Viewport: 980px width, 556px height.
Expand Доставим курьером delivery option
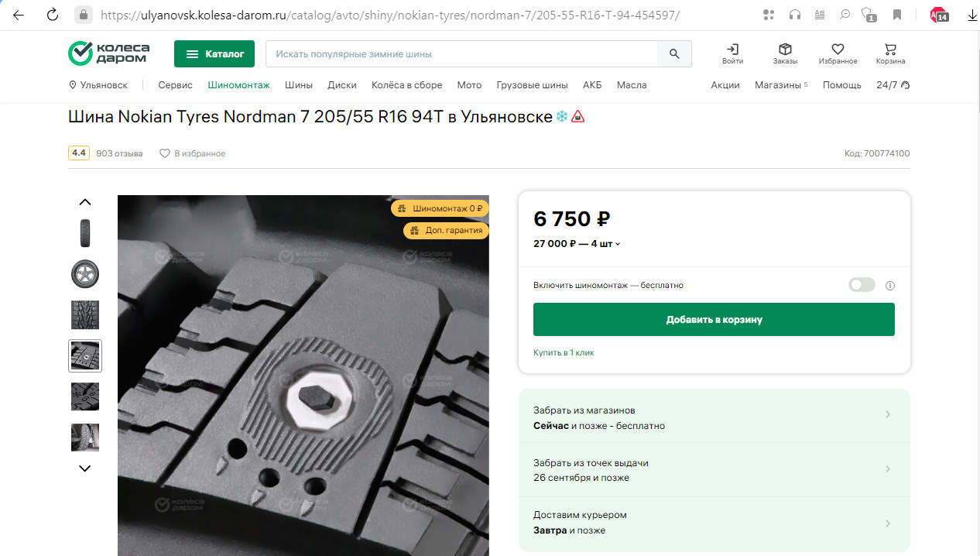pos(714,523)
